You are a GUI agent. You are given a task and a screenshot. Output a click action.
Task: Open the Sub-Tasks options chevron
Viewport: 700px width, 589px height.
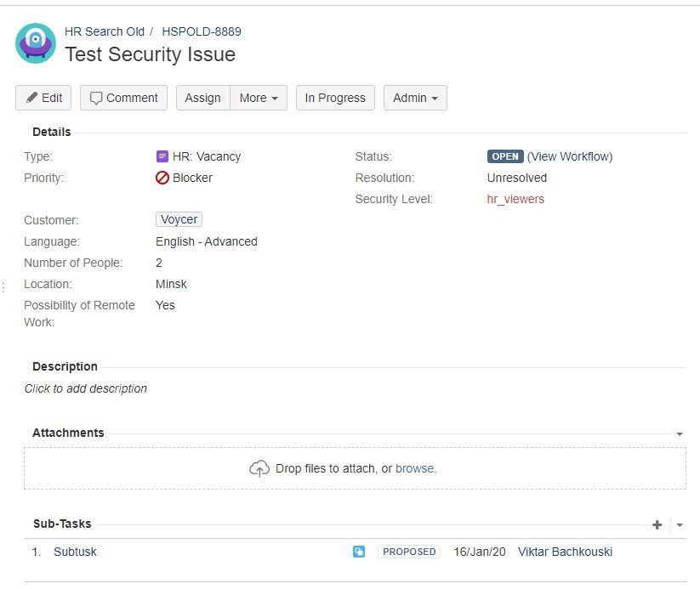click(678, 524)
